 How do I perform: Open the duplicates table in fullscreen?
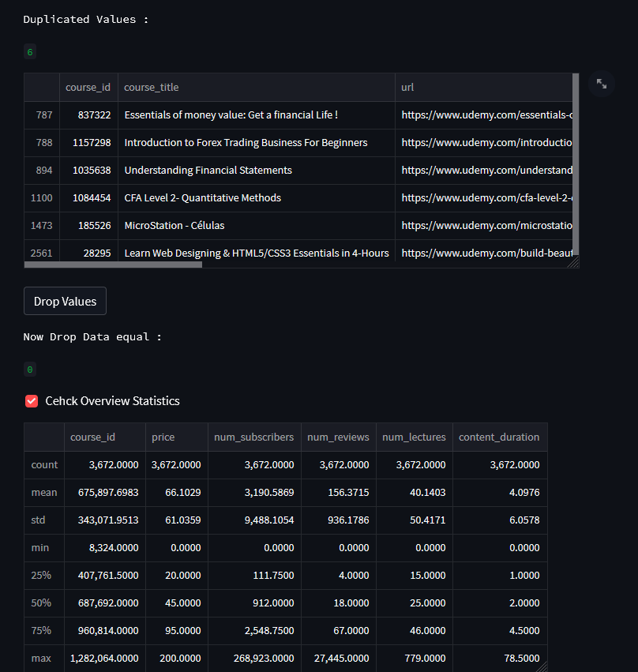pyautogui.click(x=602, y=84)
